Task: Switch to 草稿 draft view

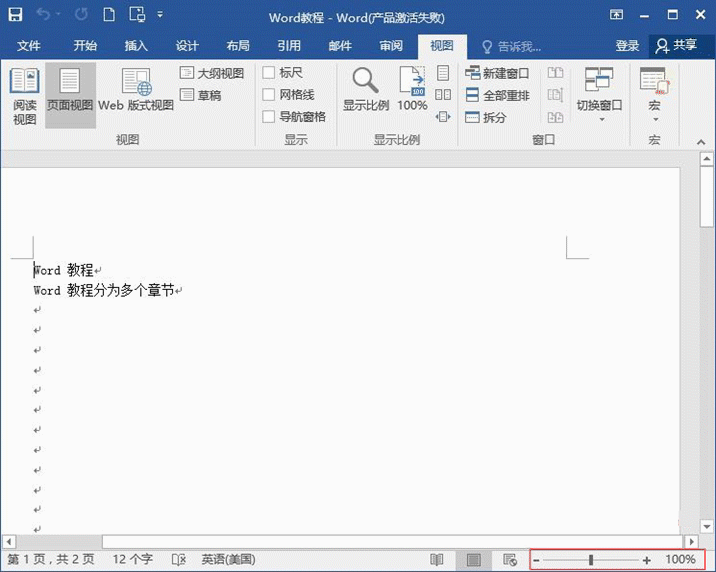Action: [x=200, y=95]
